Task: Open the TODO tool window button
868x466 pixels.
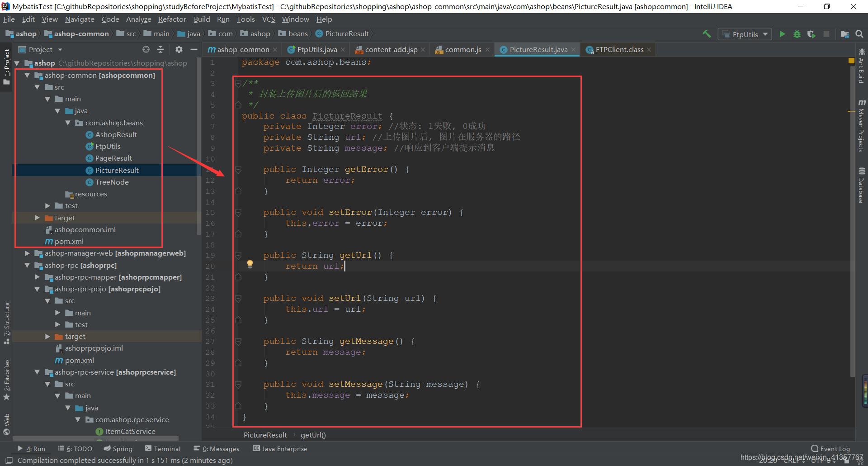Action: coord(75,449)
